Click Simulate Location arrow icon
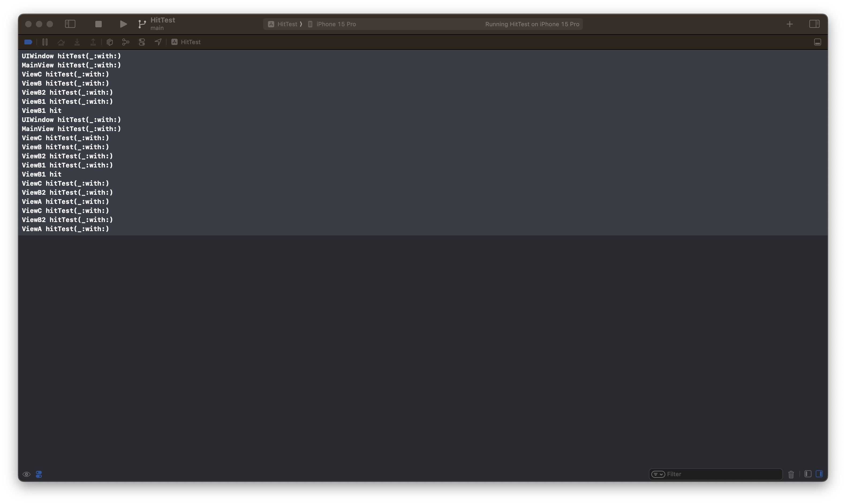Viewport: 846px width, 504px height. click(x=158, y=42)
